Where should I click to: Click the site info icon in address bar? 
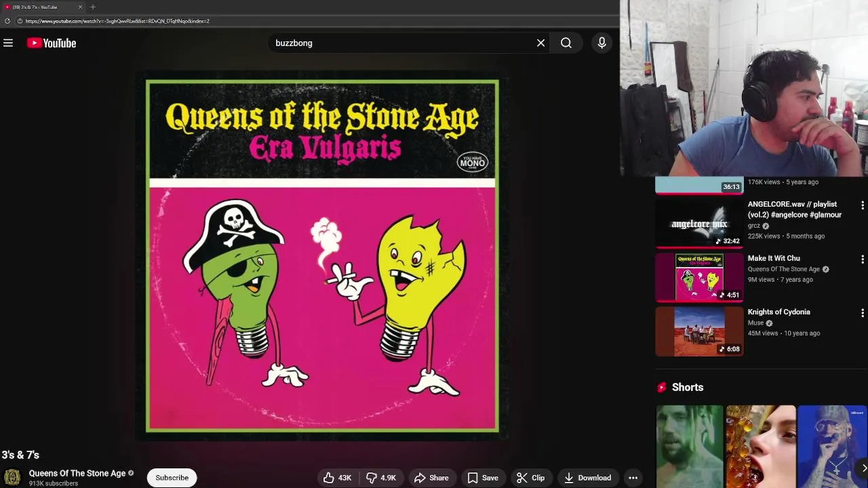20,21
